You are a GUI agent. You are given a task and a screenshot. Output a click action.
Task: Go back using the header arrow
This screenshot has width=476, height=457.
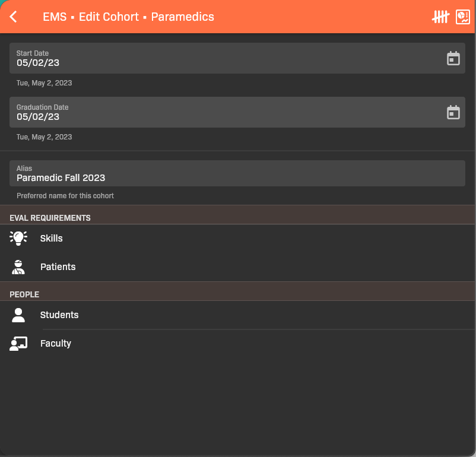click(x=14, y=17)
